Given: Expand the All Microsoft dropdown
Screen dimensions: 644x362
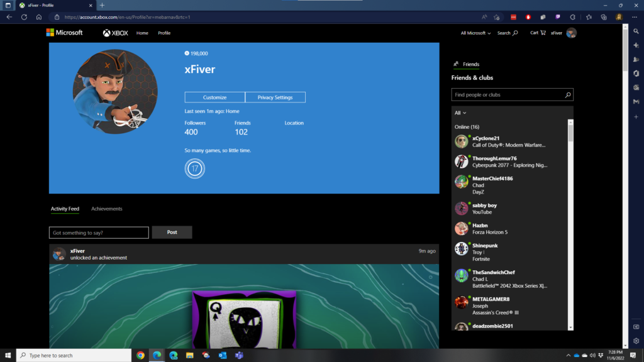Looking at the screenshot, I should point(475,33).
